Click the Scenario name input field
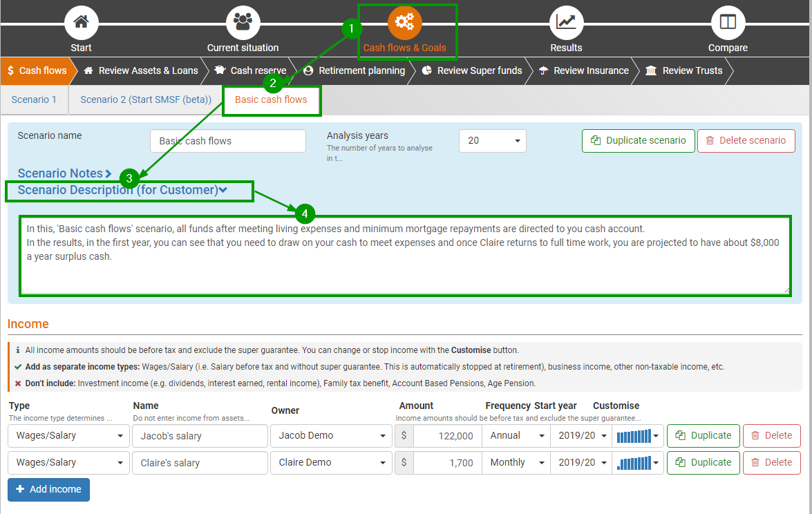Viewport: 812px width, 514px height. [227, 141]
